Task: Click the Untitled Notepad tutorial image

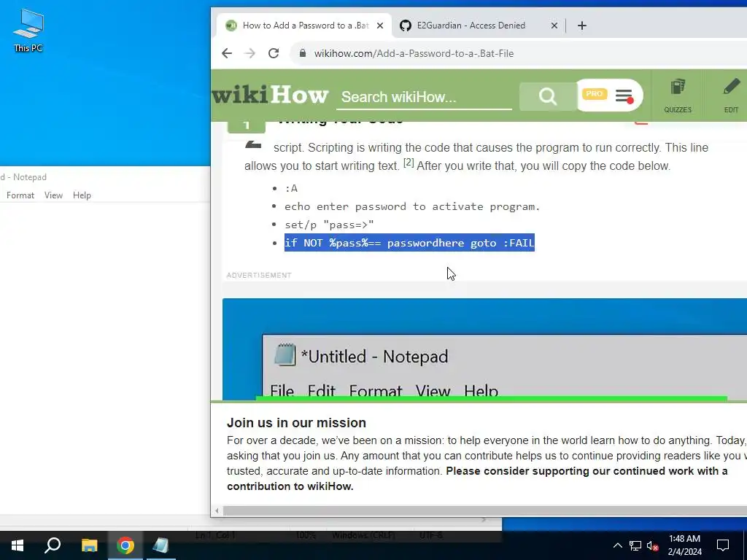Action: 484,349
